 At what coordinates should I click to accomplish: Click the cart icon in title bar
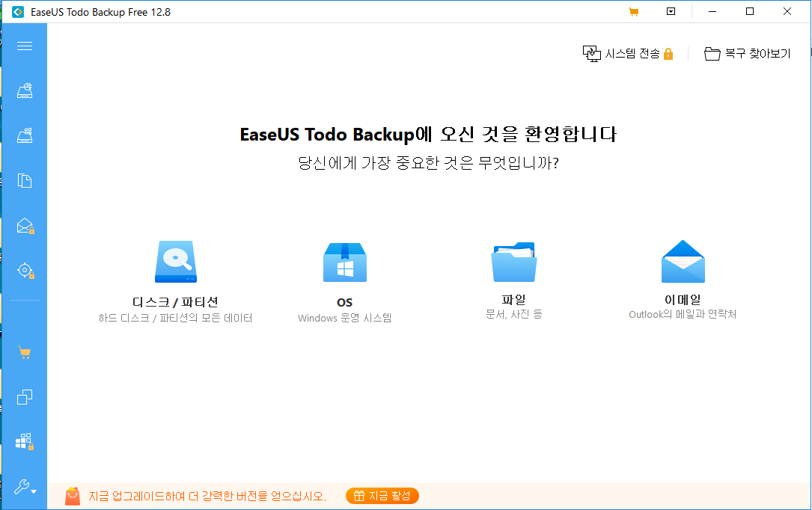pos(633,12)
